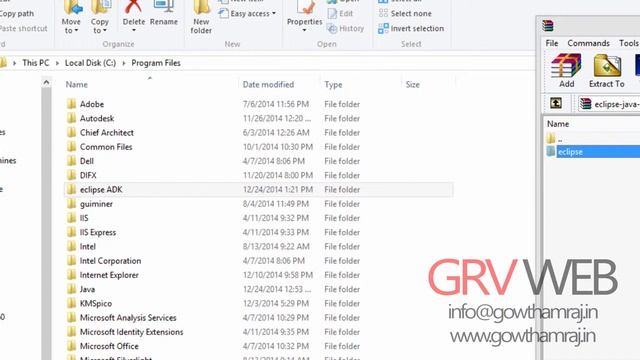Click WinRAR archive path field
Viewport: 640px width, 360px height.
(x=609, y=104)
